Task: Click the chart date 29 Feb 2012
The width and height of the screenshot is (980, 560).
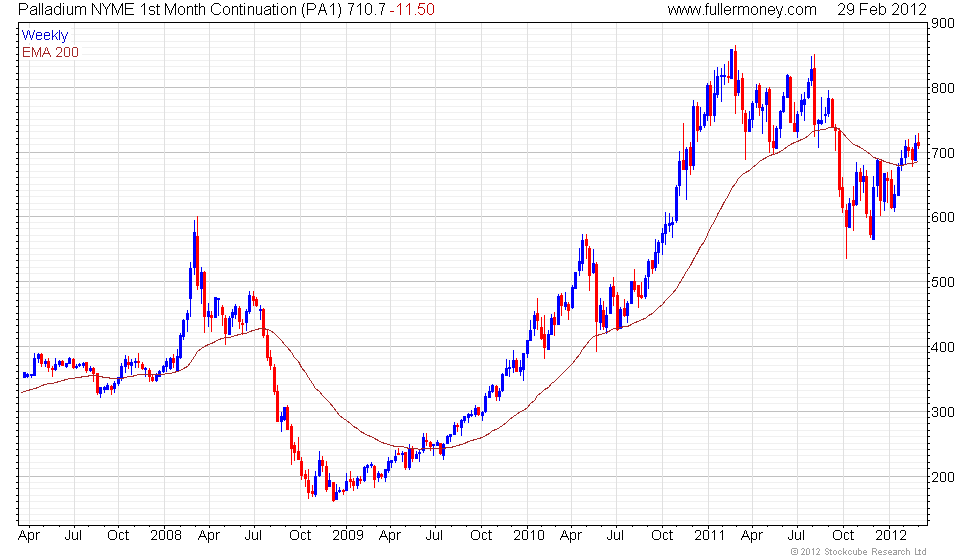Action: 882,9
